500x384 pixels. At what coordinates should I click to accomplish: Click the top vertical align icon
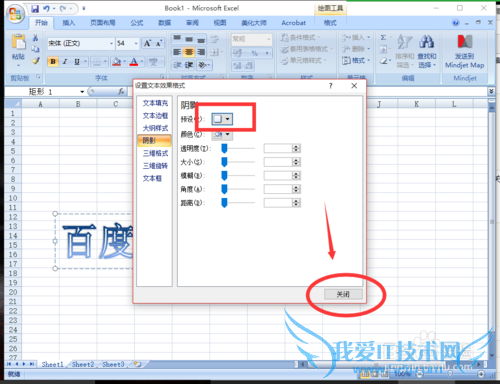click(x=177, y=39)
